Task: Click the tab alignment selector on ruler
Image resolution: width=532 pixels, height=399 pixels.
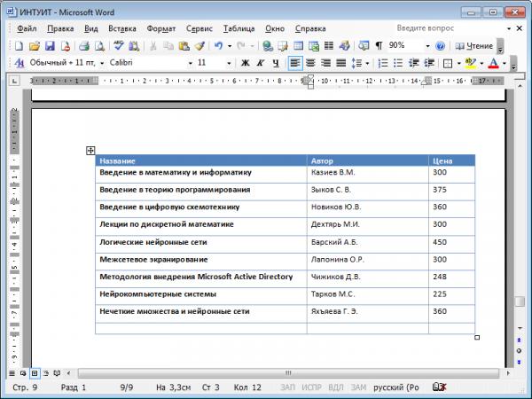Action: [x=14, y=81]
